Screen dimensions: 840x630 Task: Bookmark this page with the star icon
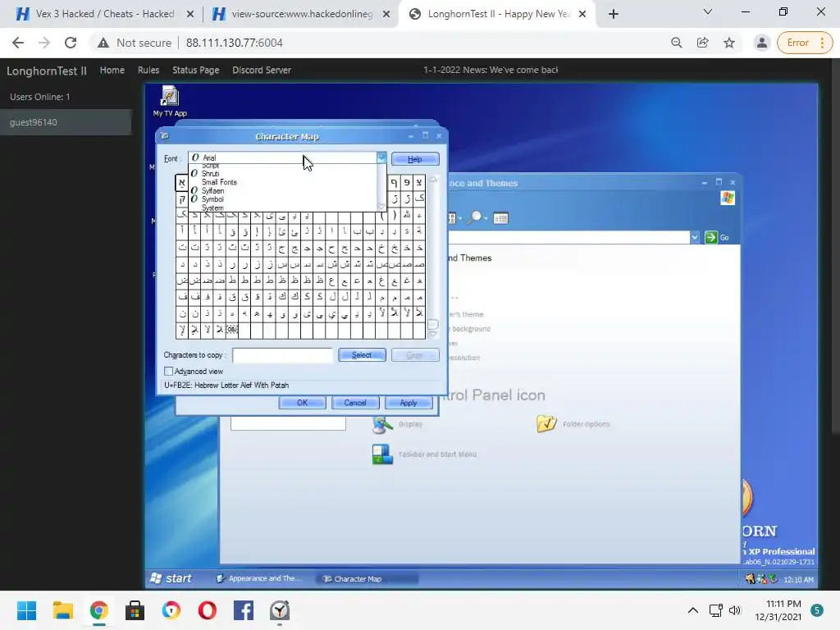729,43
